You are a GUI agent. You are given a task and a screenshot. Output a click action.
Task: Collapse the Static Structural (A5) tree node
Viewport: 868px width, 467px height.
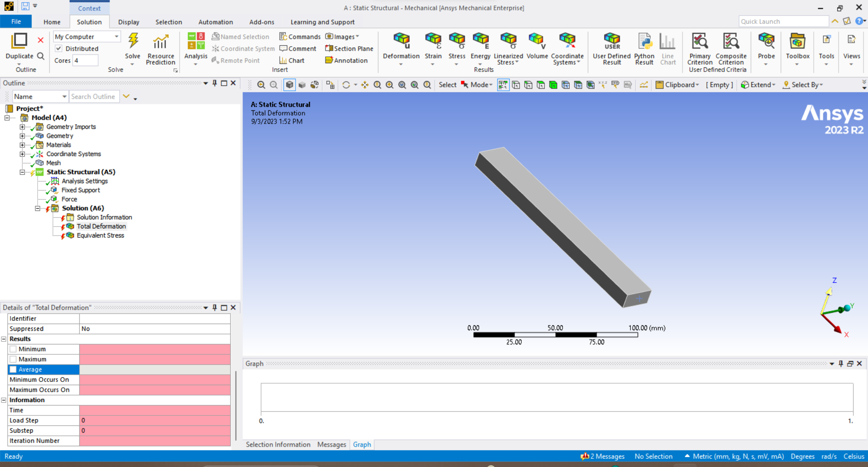click(22, 172)
